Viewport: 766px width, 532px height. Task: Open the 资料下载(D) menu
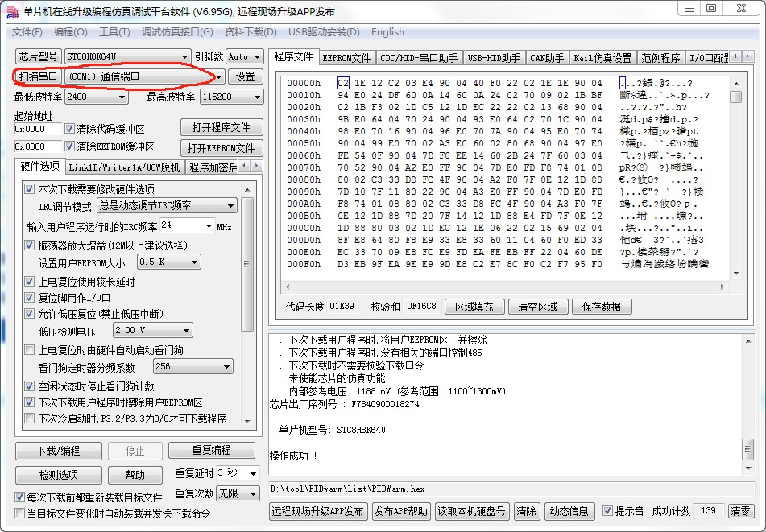251,32
